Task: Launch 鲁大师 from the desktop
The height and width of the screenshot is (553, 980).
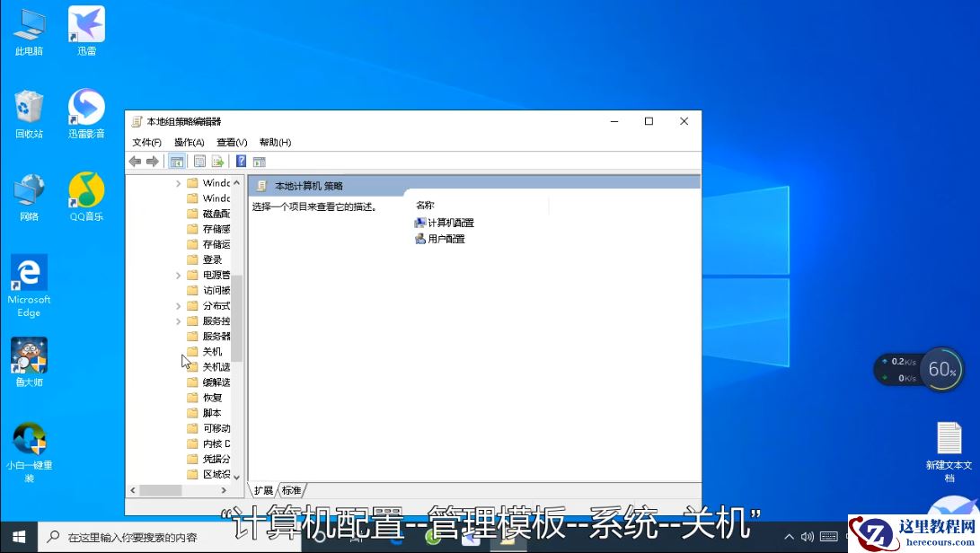Action: click(x=28, y=355)
